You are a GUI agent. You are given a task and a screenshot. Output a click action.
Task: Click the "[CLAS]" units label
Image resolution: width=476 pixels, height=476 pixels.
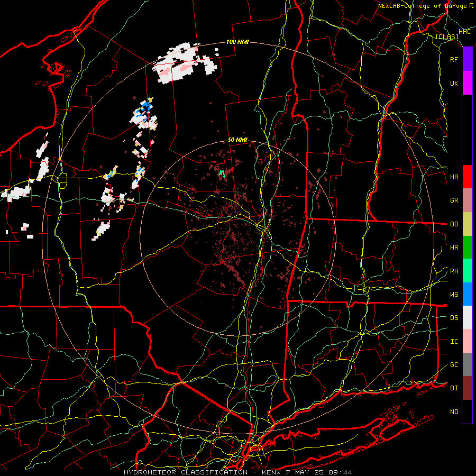[447, 37]
